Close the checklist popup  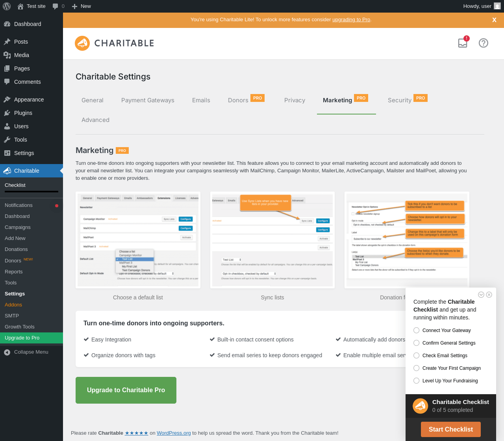[x=489, y=295]
